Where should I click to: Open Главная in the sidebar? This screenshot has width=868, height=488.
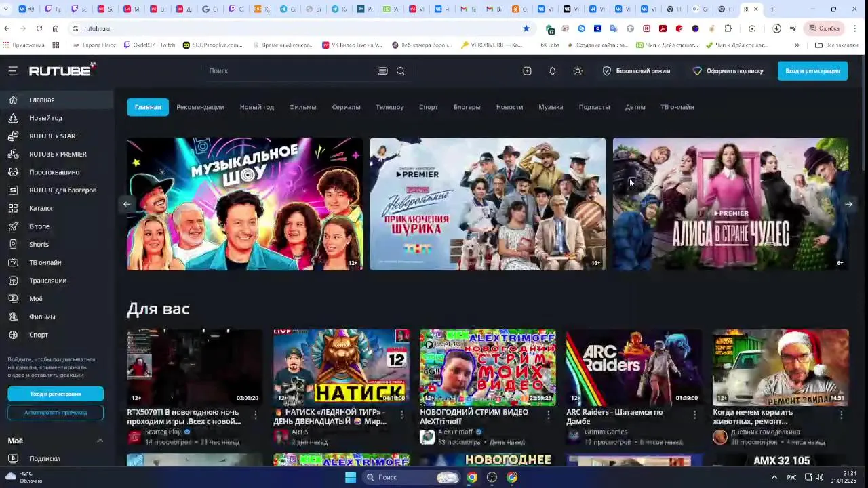click(x=57, y=100)
